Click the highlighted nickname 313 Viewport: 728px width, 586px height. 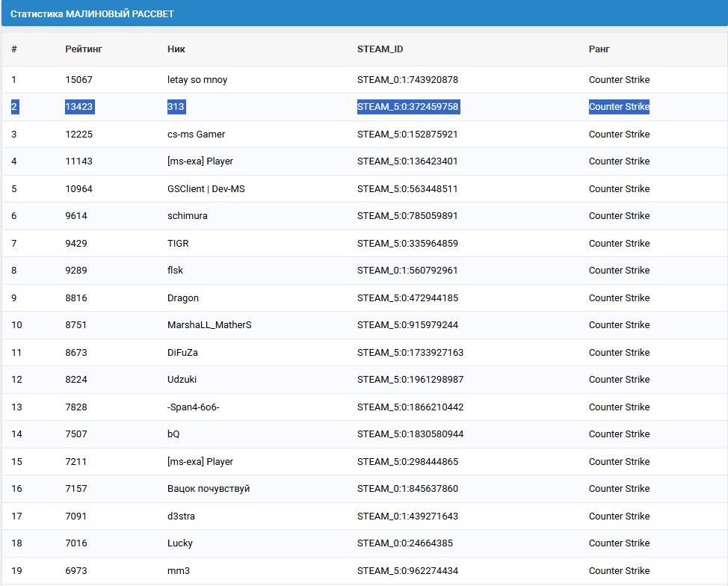pos(176,107)
